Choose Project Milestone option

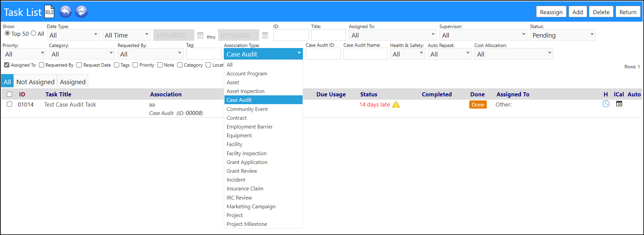tap(263, 224)
